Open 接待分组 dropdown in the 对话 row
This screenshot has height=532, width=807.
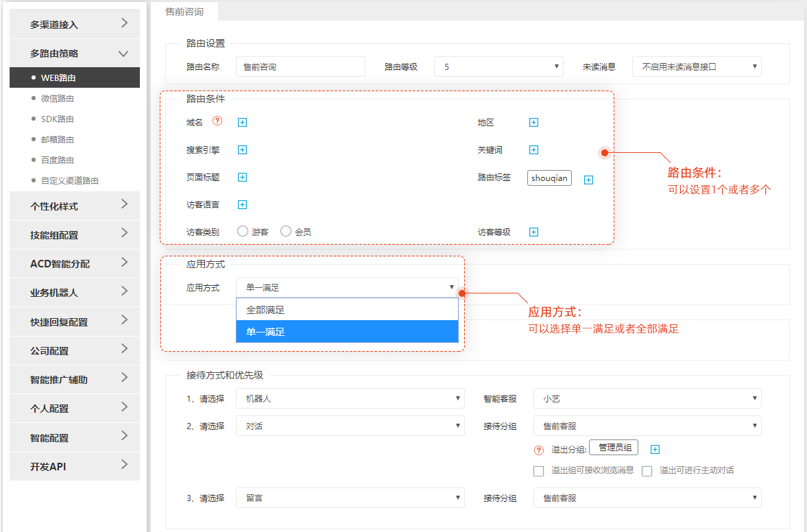[647, 426]
